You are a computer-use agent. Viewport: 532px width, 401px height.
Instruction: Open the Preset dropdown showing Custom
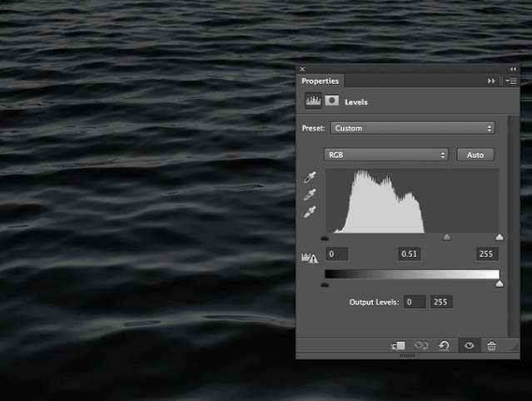click(412, 128)
